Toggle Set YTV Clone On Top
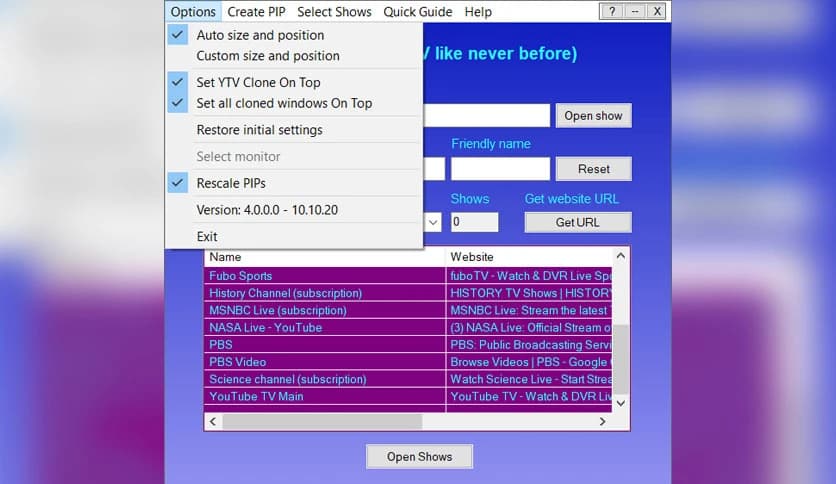 tap(294, 82)
